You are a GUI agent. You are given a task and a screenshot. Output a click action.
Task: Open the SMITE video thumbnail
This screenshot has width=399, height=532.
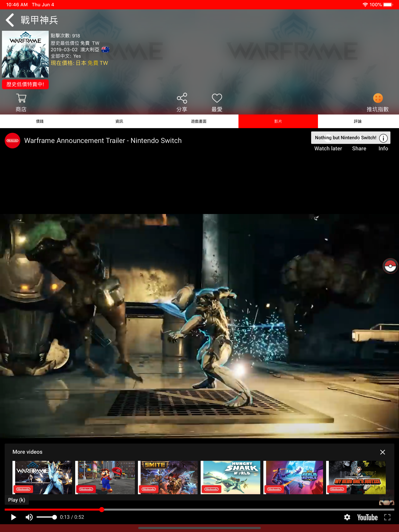168,478
